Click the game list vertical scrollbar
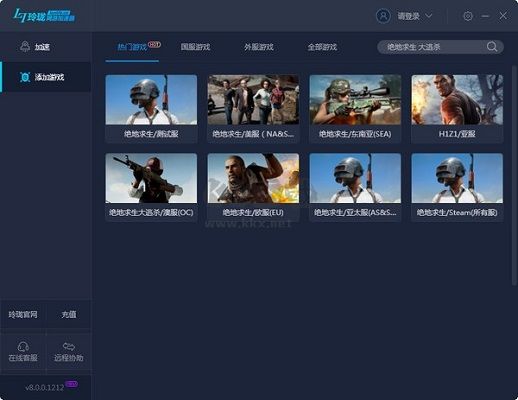Screen dimensions: 518x400 tap(514, 175)
